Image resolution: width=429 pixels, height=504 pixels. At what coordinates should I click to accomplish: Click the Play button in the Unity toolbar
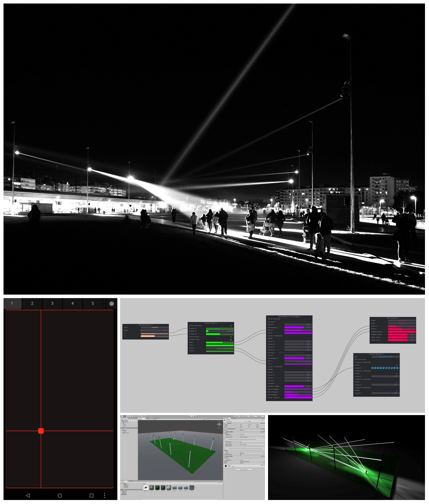[190, 416]
